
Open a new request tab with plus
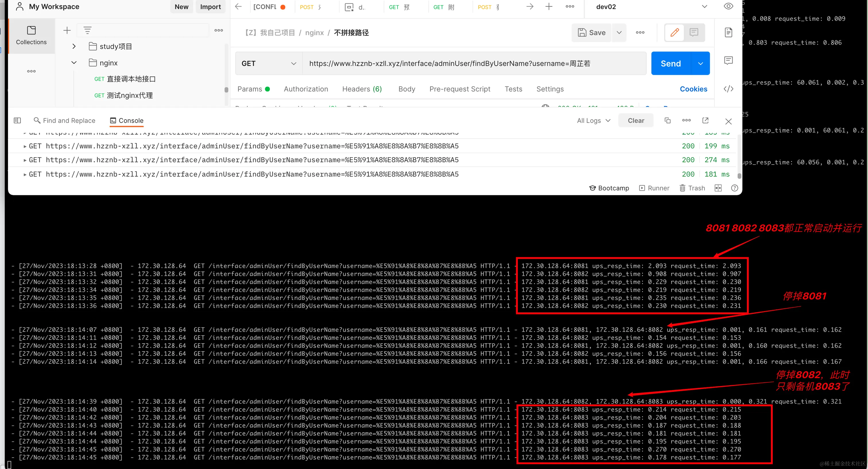click(549, 6)
